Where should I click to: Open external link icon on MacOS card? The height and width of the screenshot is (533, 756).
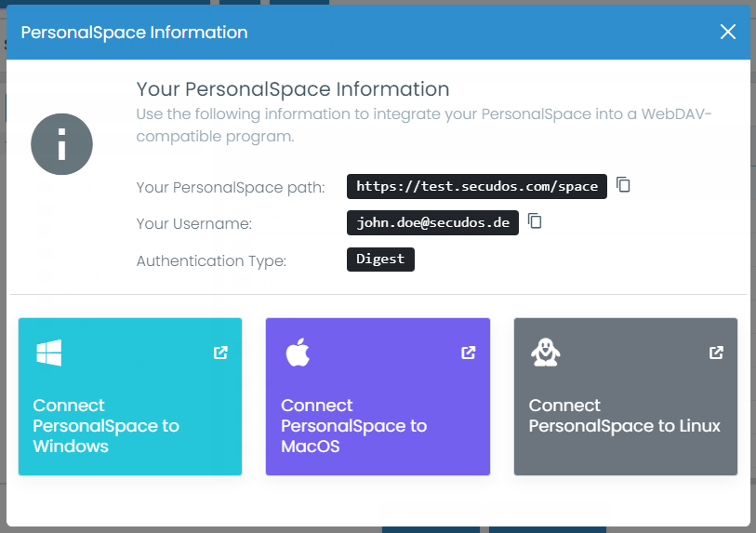468,353
